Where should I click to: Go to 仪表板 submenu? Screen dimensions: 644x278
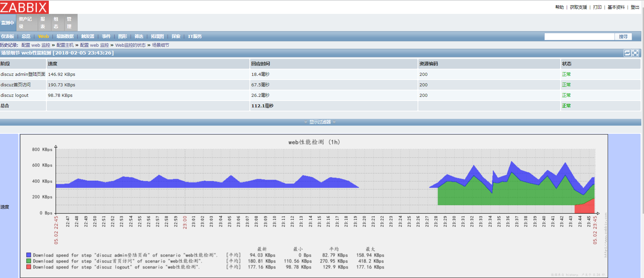pos(7,36)
